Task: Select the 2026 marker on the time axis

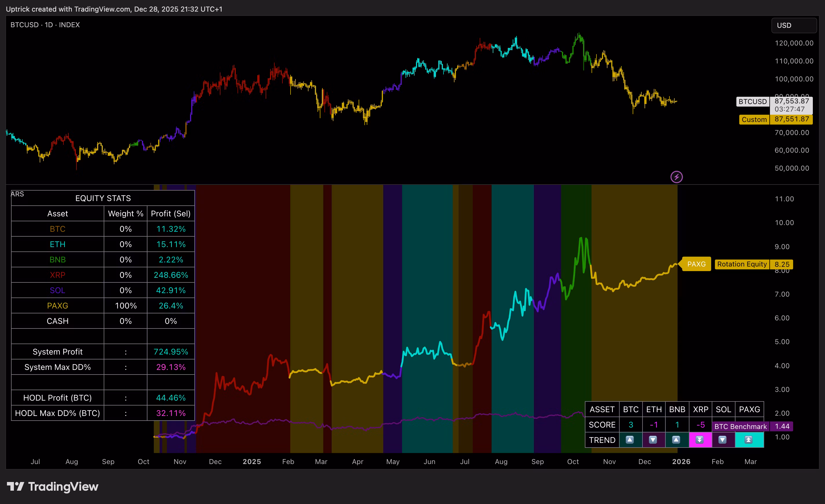Action: pyautogui.click(x=681, y=461)
